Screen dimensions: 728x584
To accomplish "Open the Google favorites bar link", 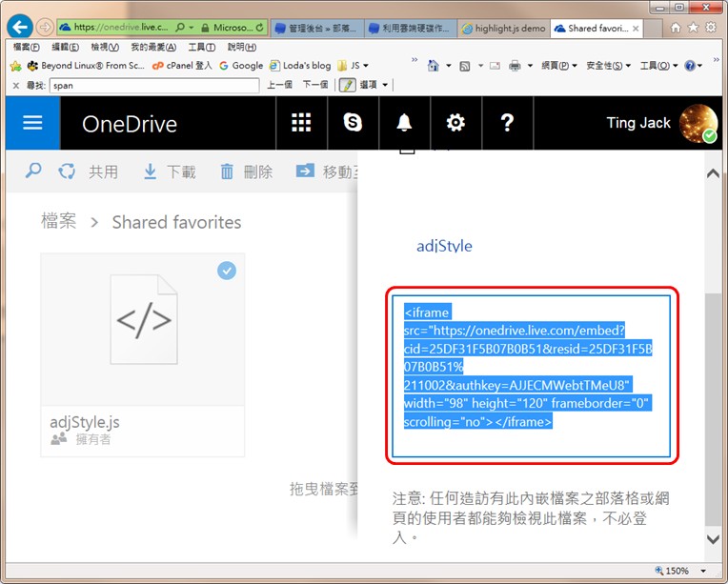I will (x=241, y=66).
